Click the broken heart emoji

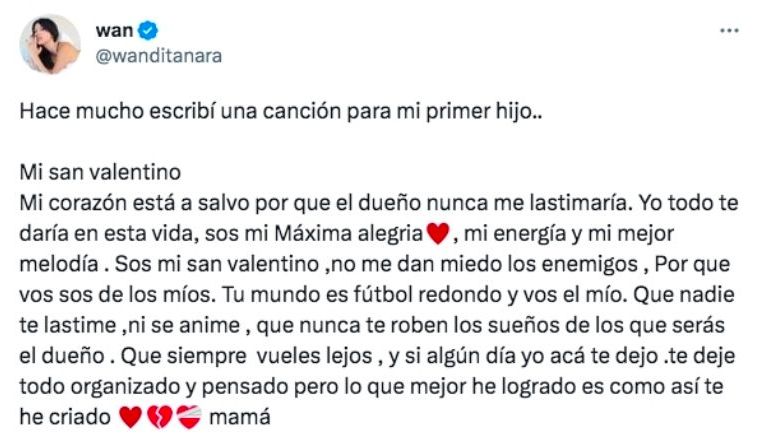pyautogui.click(x=159, y=420)
